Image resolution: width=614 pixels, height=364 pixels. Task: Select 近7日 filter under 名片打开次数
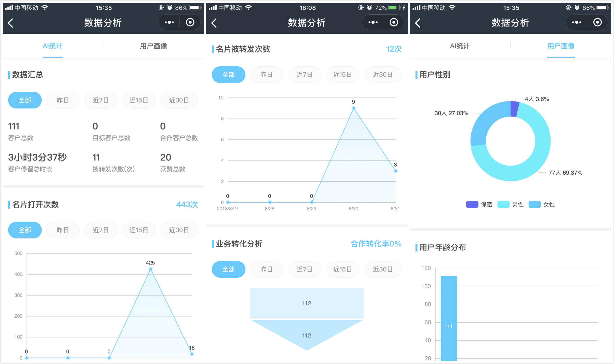[101, 230]
